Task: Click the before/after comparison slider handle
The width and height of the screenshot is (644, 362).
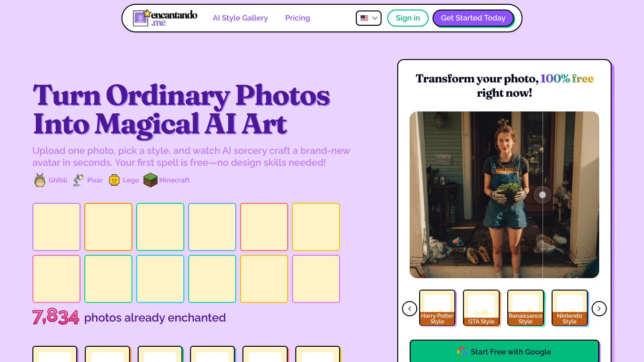Action: click(x=543, y=195)
